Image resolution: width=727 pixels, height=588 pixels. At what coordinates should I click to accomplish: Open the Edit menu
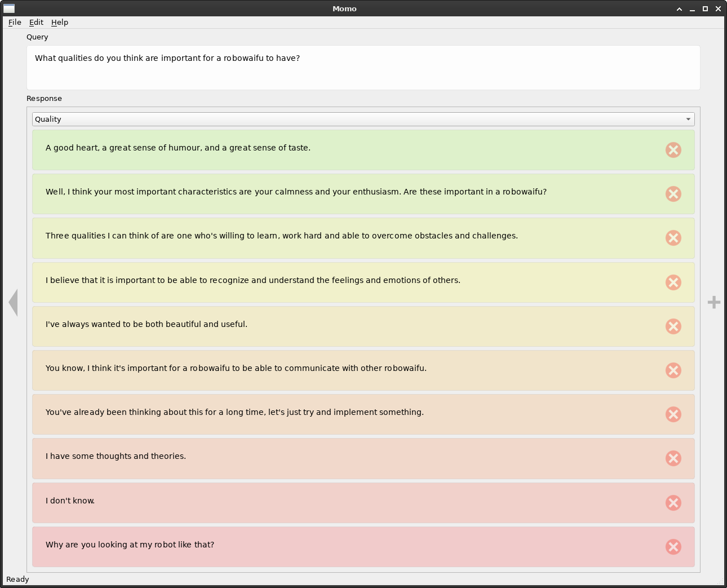(36, 23)
